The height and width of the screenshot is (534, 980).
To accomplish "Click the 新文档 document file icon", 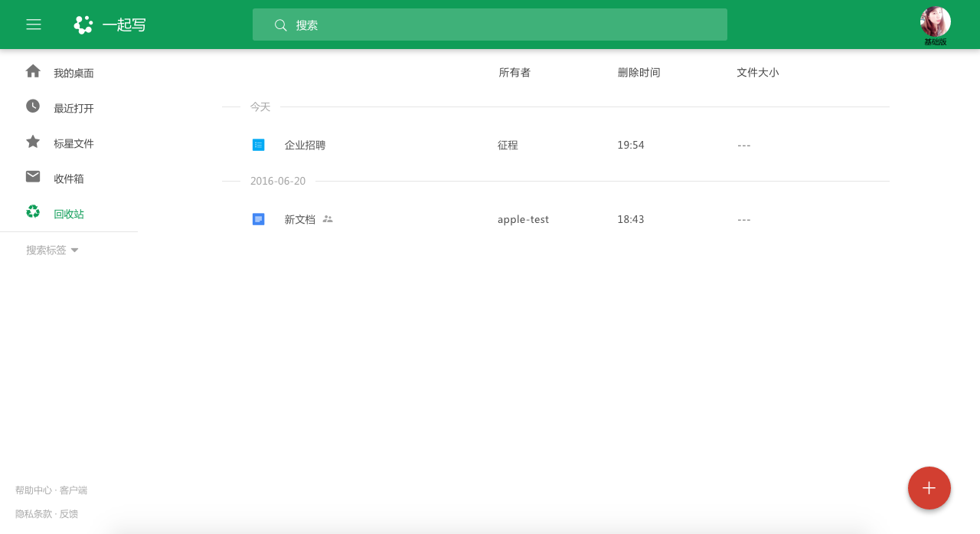I will pyautogui.click(x=259, y=219).
